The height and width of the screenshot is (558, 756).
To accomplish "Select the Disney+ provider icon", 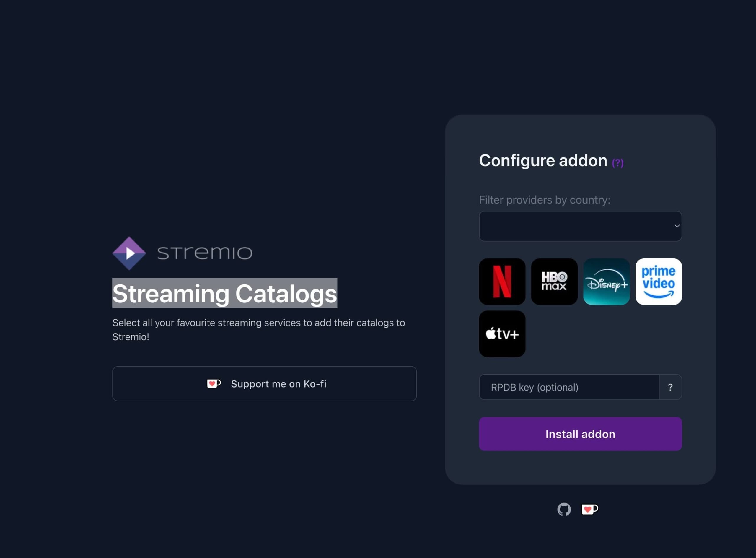I will tap(606, 282).
